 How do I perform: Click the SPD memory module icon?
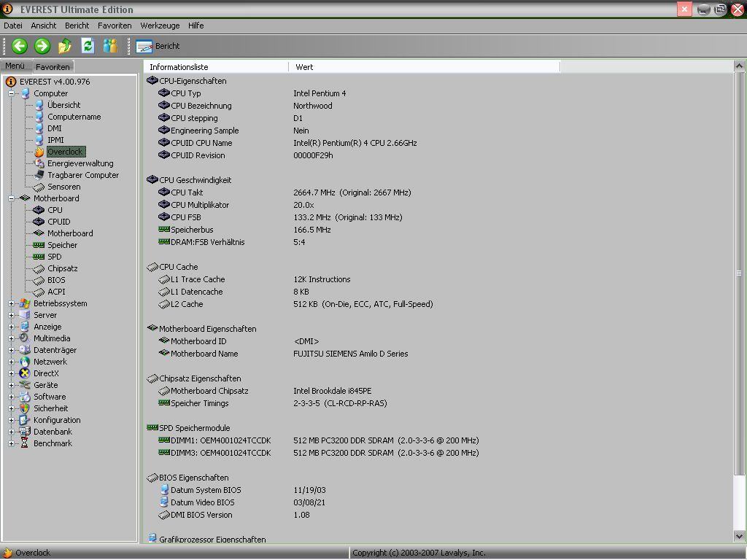39,257
